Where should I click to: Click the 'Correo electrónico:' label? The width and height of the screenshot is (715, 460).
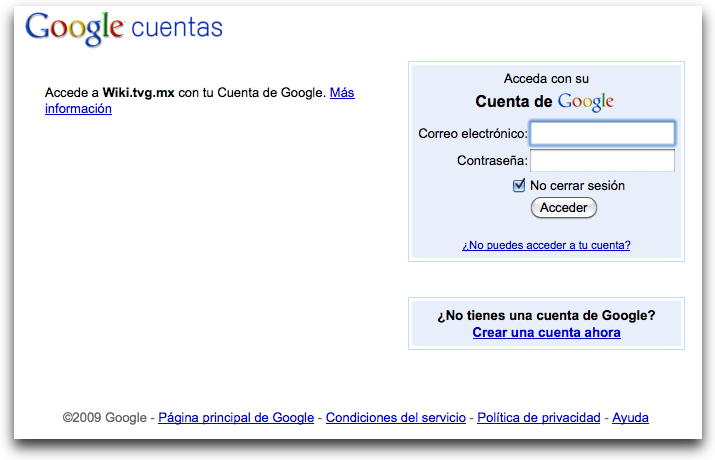pyautogui.click(x=473, y=134)
